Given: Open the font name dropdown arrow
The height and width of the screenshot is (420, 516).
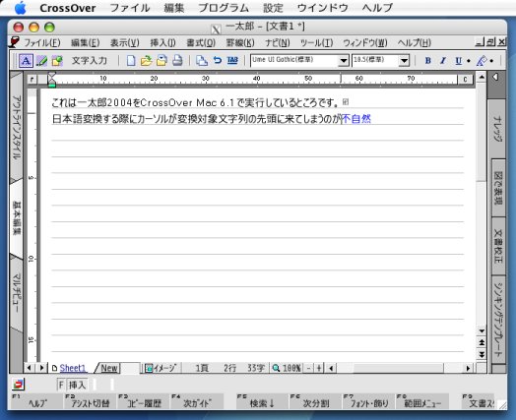Looking at the screenshot, I should click(x=344, y=61).
